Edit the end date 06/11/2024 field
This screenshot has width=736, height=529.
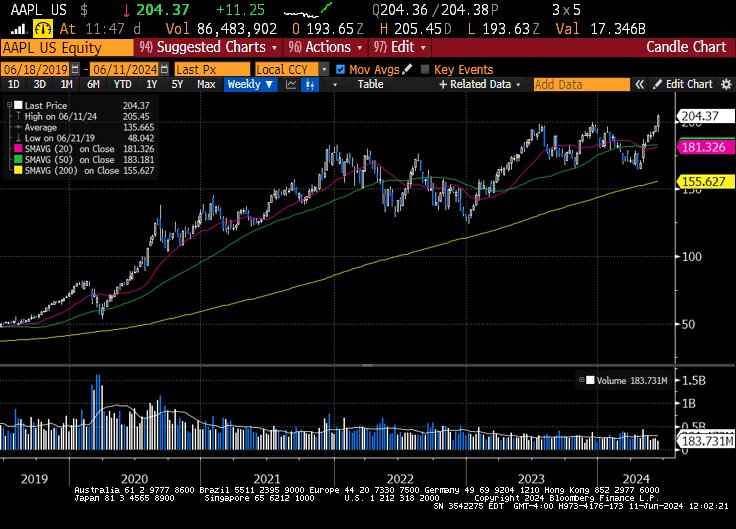click(124, 69)
